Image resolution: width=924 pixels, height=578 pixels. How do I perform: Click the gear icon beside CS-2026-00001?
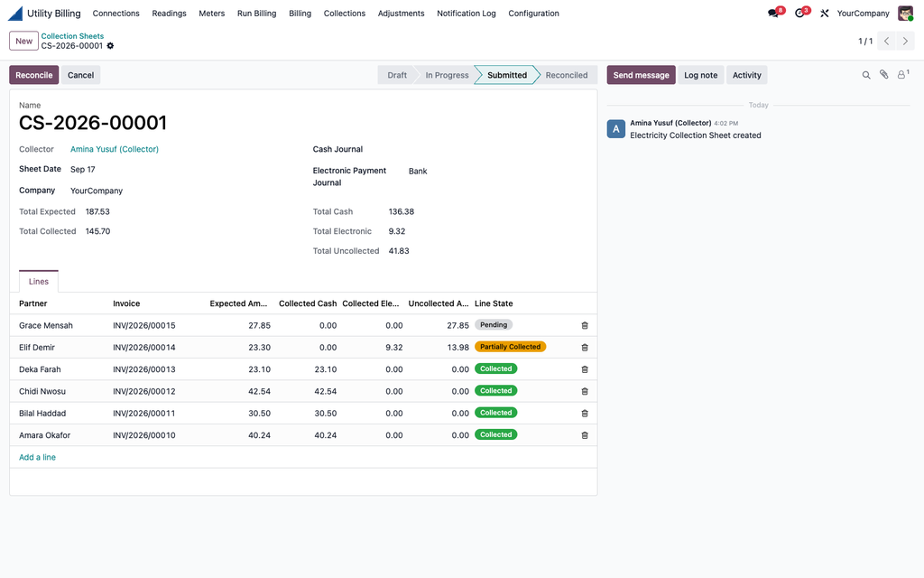110,46
